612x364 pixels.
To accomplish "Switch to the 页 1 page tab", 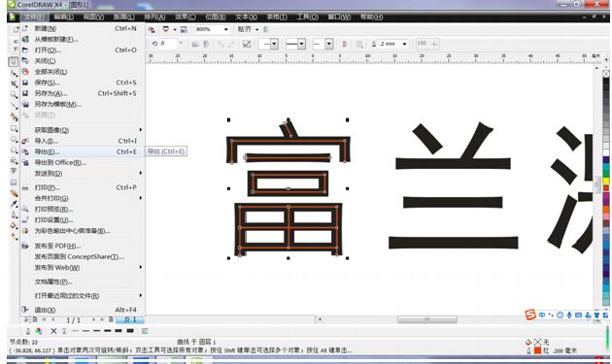I will pos(130,319).
